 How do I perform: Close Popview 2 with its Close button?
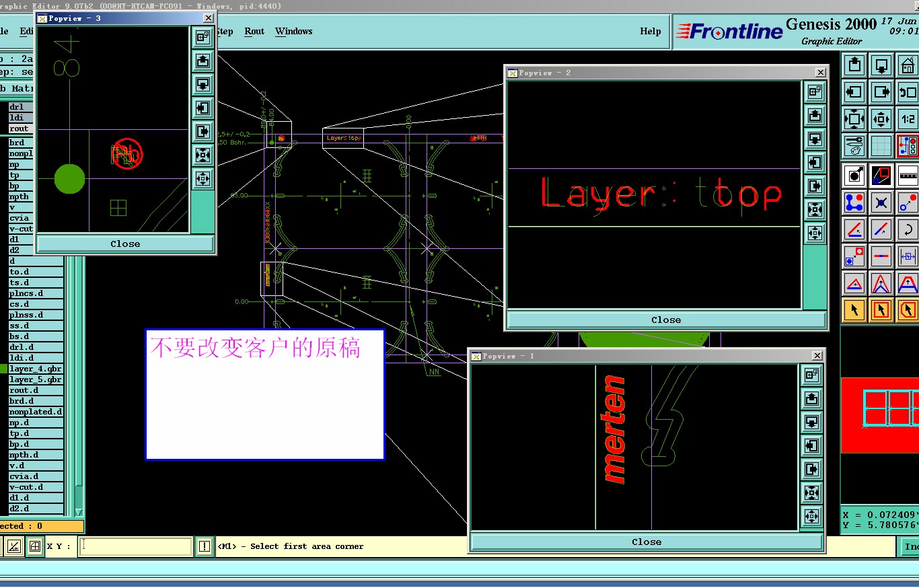click(x=666, y=320)
